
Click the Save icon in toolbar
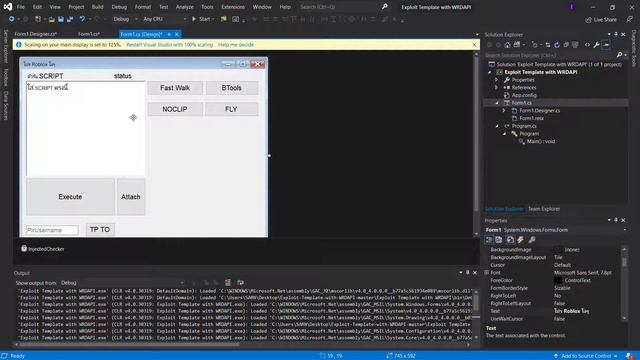point(61,19)
